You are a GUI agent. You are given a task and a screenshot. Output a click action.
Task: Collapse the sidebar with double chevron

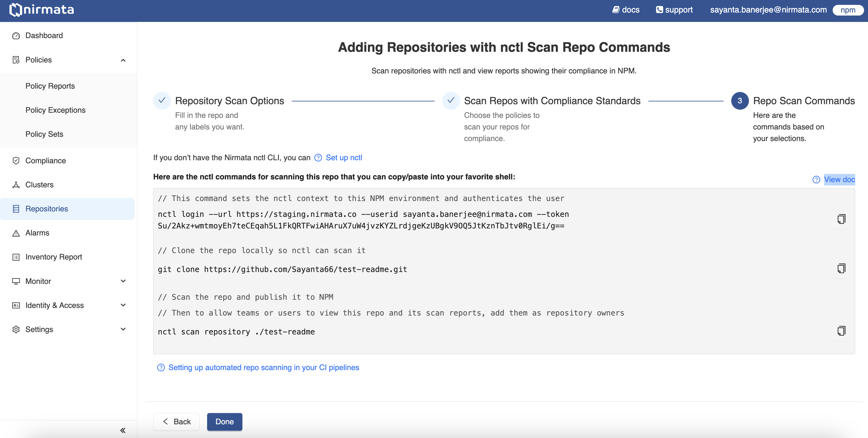pyautogui.click(x=123, y=430)
